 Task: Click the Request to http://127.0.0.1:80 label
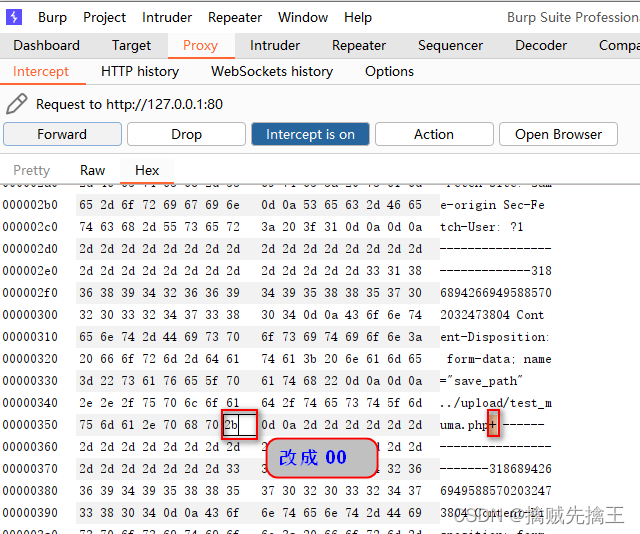pyautogui.click(x=129, y=104)
